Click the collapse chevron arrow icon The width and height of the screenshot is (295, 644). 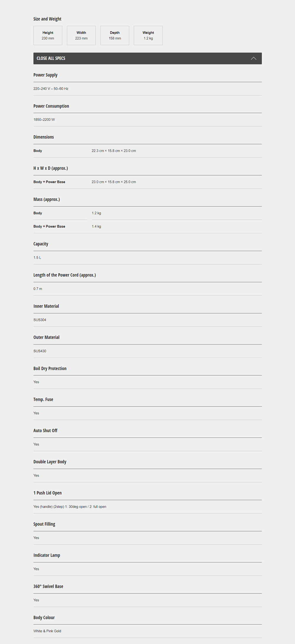point(253,58)
